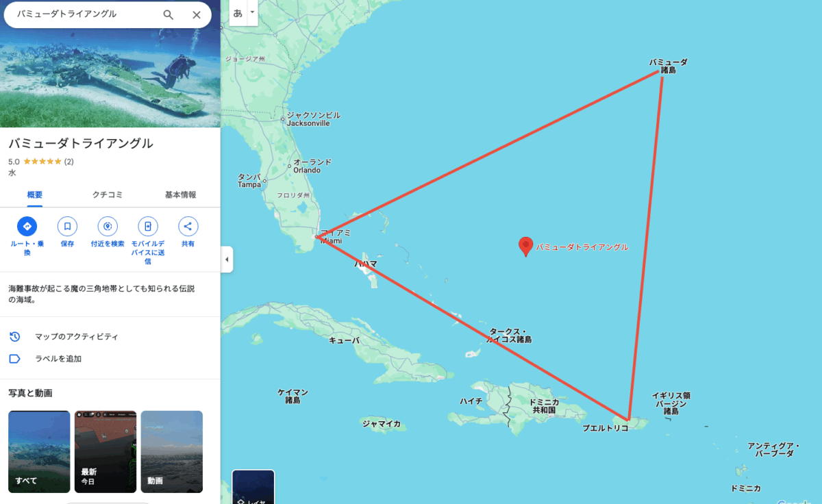This screenshot has height=504, width=822.
Task: Send to mobile device icon
Action: coord(148,226)
